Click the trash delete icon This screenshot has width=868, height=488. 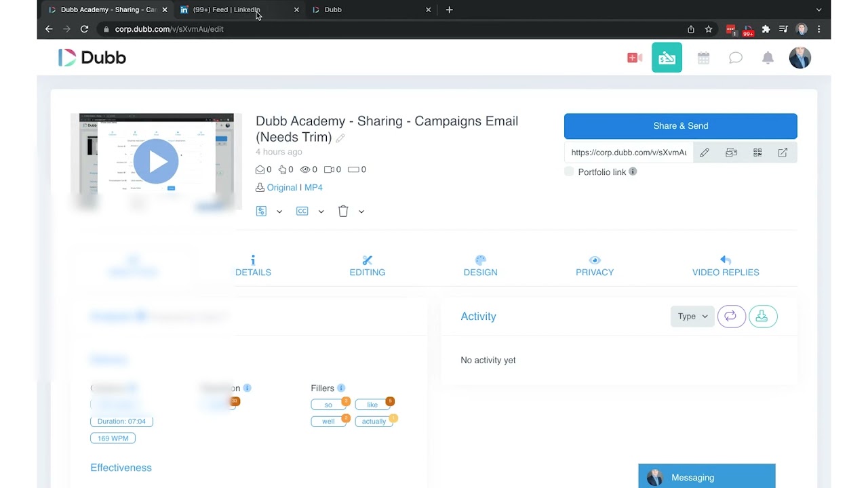click(x=343, y=211)
